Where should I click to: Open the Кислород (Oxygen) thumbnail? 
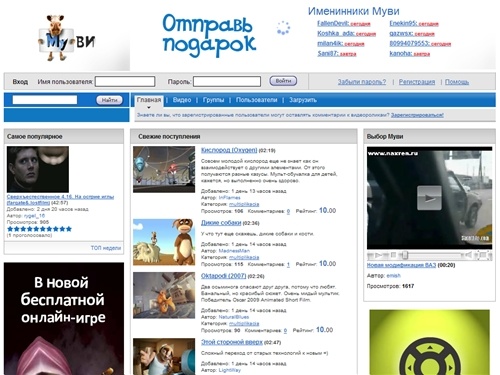[x=164, y=169]
